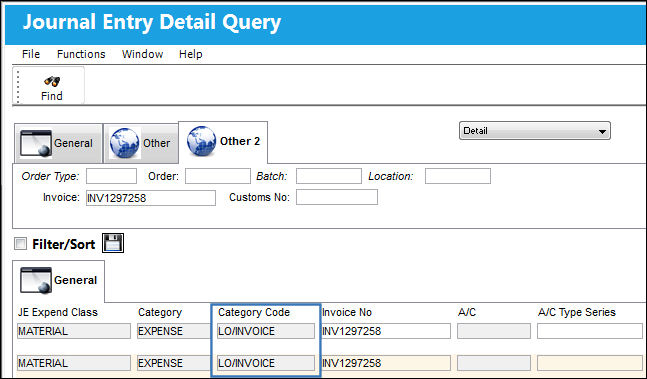Click the Order input field
The height and width of the screenshot is (379, 647).
click(218, 176)
